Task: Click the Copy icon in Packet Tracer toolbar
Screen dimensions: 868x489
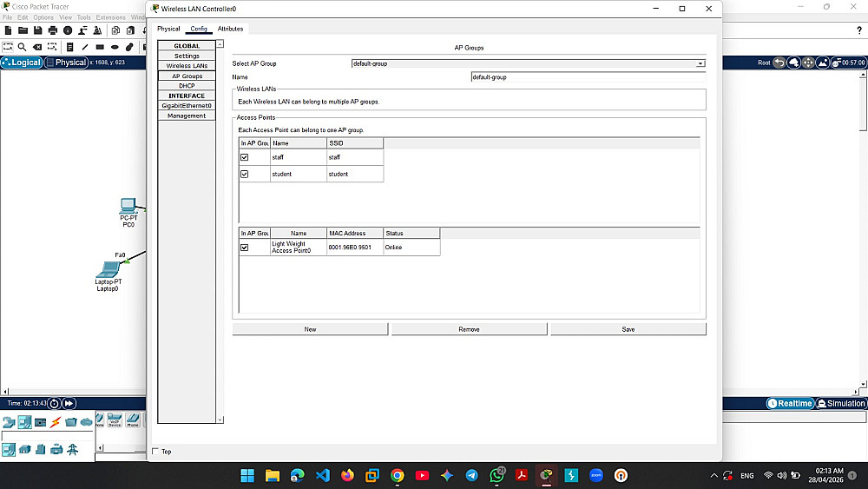Action: pos(115,30)
